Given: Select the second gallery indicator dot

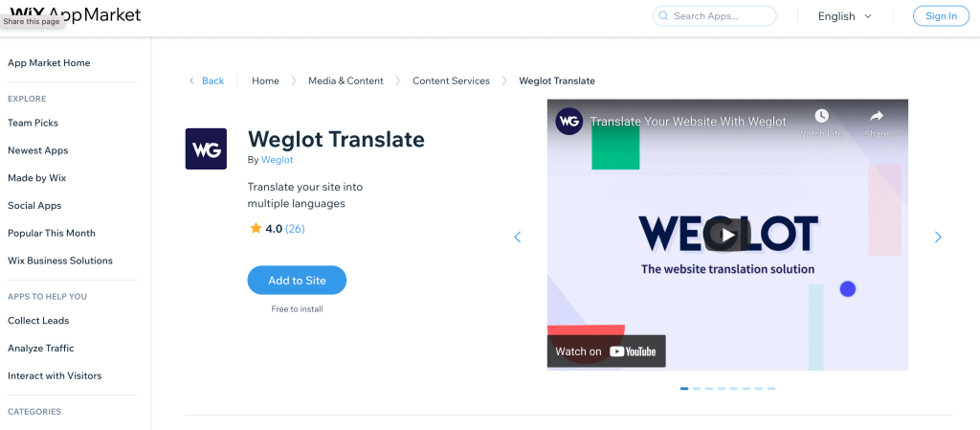Looking at the screenshot, I should click(x=697, y=389).
